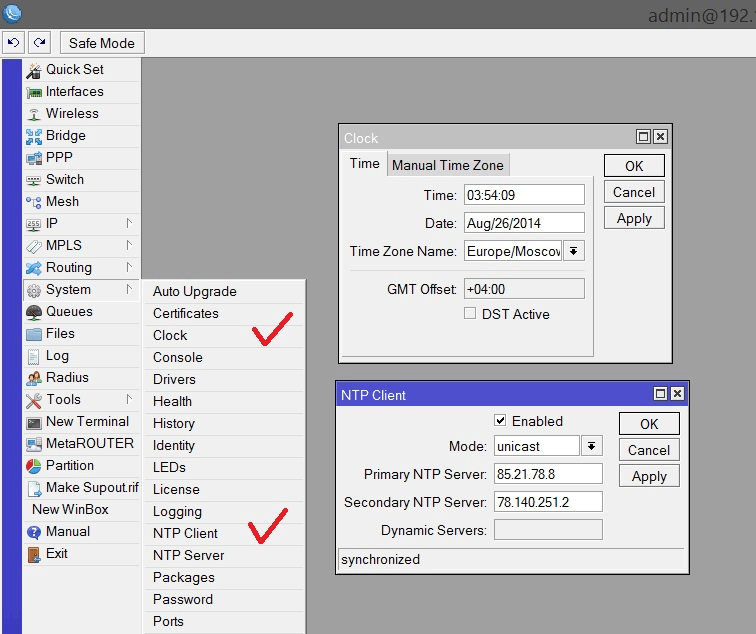Click the PPP computers icon
This screenshot has width=756, height=634.
[x=34, y=158]
